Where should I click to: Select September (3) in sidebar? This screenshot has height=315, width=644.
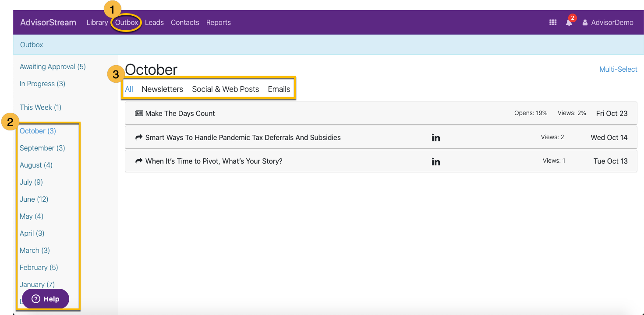(42, 148)
